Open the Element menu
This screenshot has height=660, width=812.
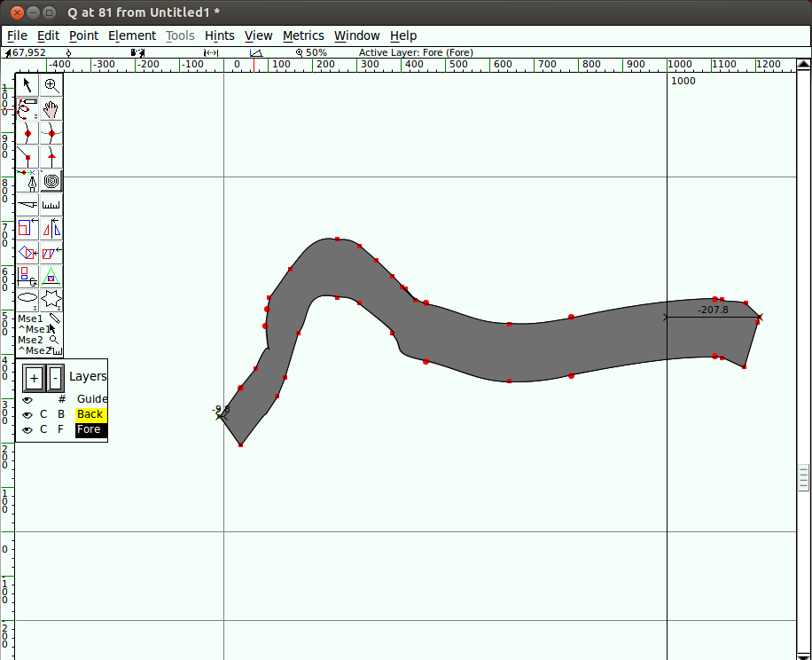click(x=132, y=35)
